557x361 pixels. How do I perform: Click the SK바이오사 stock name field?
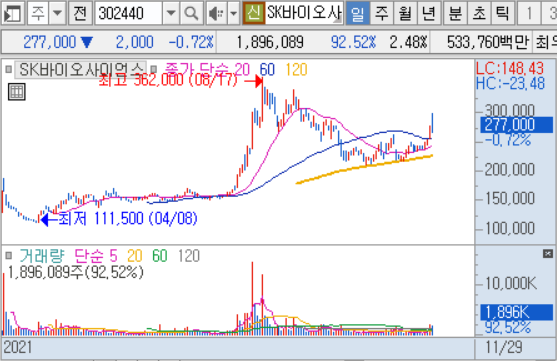(x=304, y=14)
